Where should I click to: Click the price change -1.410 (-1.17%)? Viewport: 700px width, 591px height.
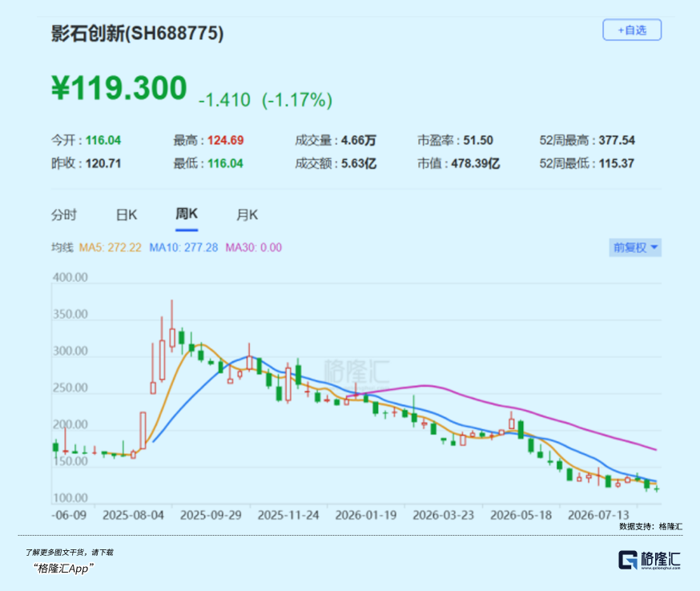pos(265,100)
